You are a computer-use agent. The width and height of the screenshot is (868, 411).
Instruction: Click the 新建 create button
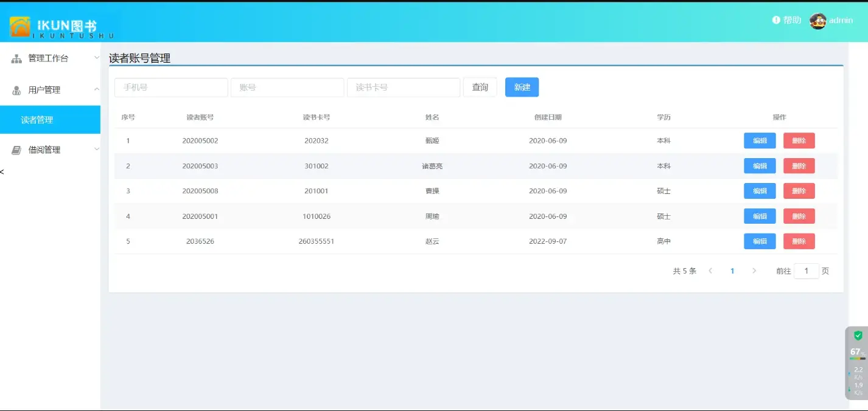pyautogui.click(x=522, y=88)
